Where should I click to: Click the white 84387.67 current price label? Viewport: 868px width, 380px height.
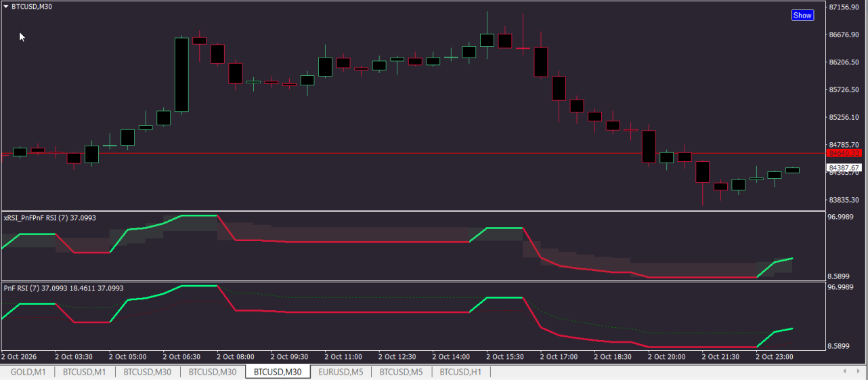844,167
